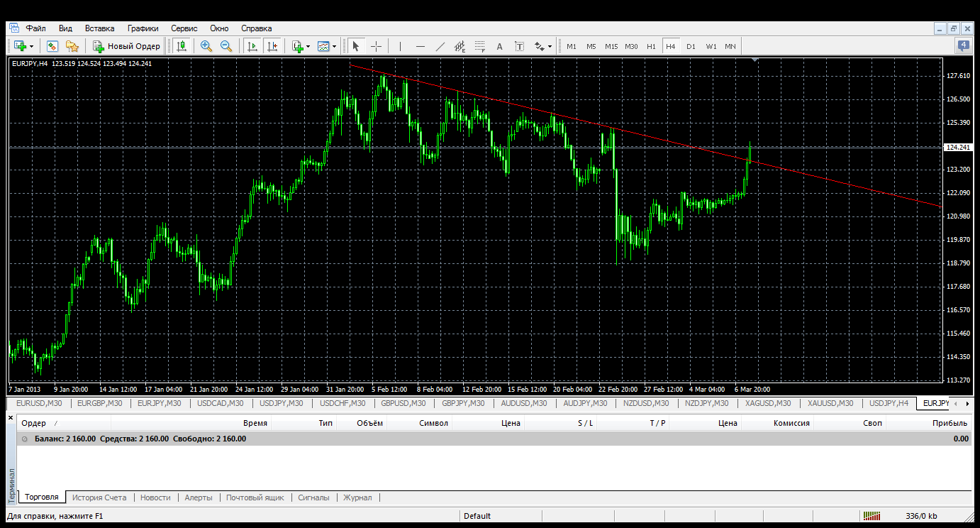This screenshot has width=980, height=528.
Task: Toggle chart auto scroll
Action: (252, 46)
